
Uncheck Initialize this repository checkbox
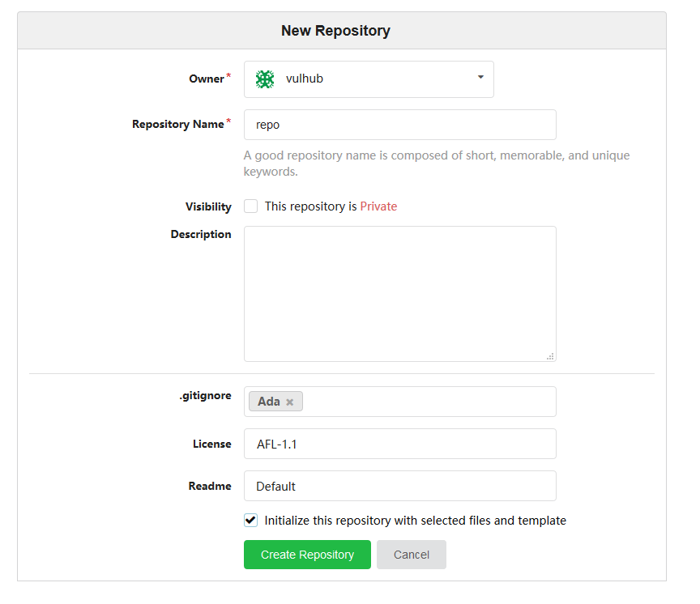[x=251, y=520]
